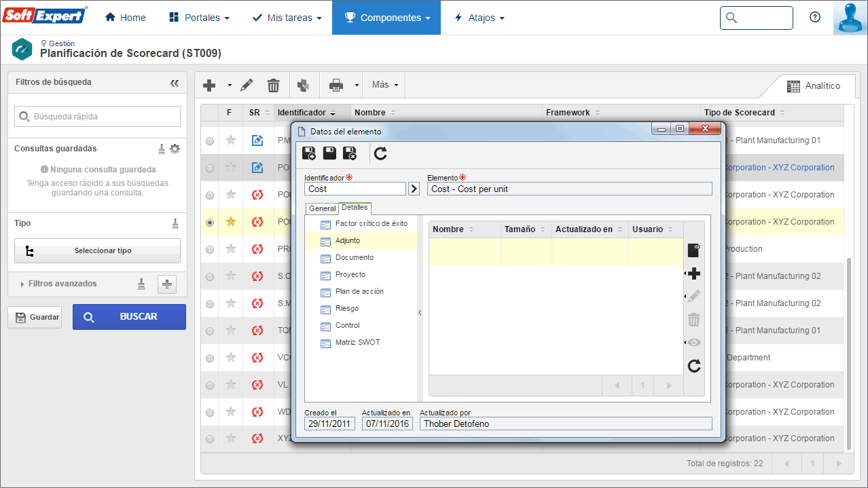
Task: Click the save and exit disk icon
Action: pyautogui.click(x=350, y=153)
